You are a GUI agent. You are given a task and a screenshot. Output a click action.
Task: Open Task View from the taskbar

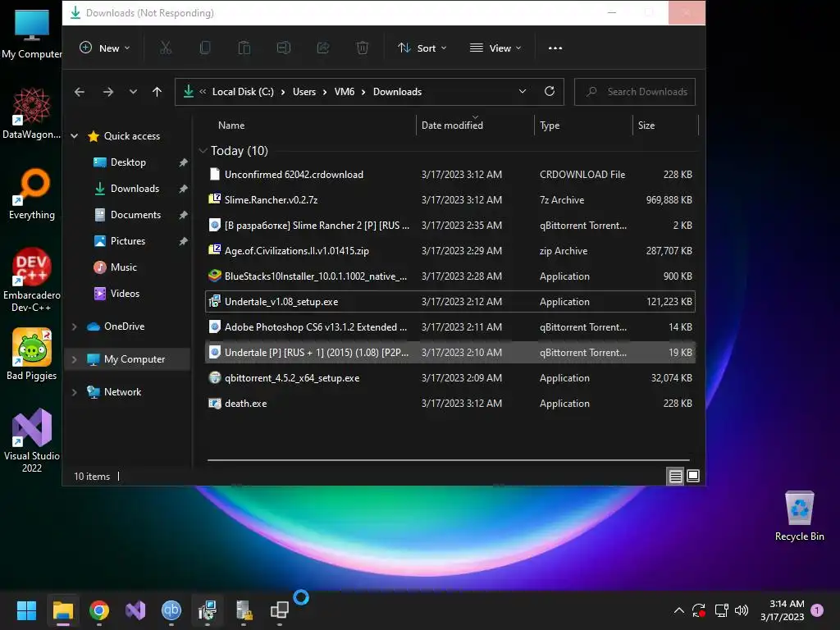[x=279, y=609]
